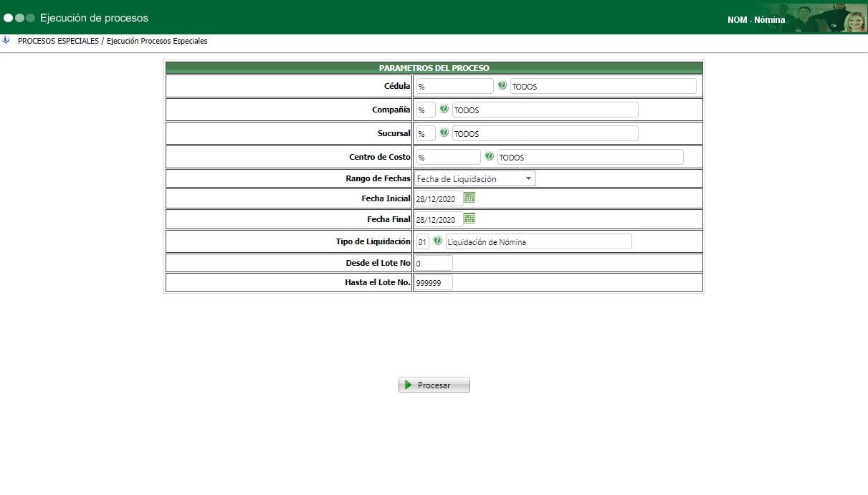Click the Tipo de Liquidación label

(x=373, y=241)
